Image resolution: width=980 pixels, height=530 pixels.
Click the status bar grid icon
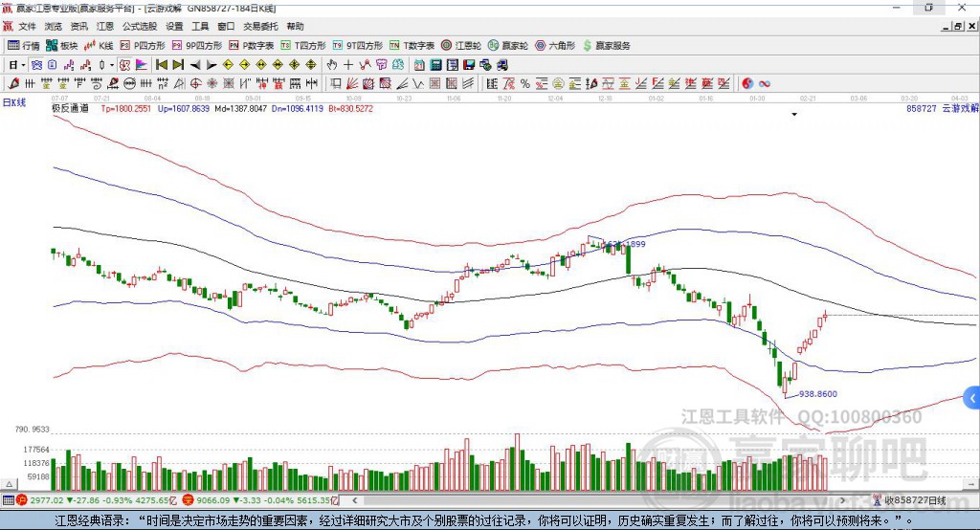[x=8, y=500]
